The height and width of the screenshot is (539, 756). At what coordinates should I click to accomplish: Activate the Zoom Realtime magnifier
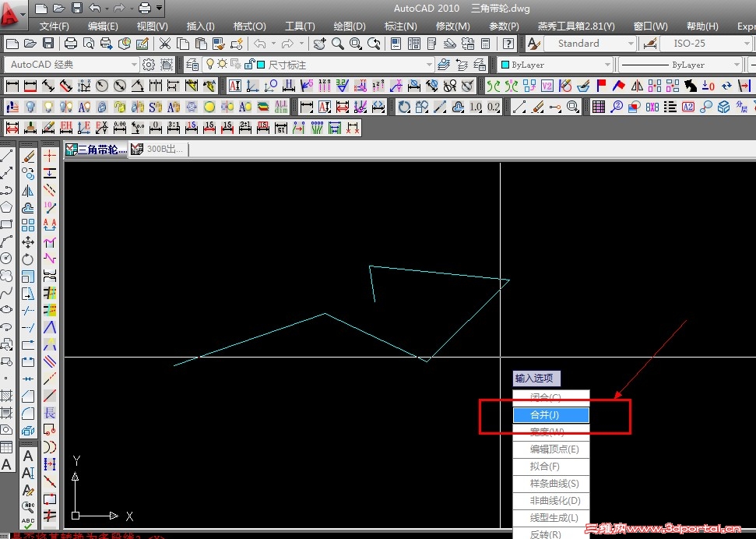[x=337, y=44]
